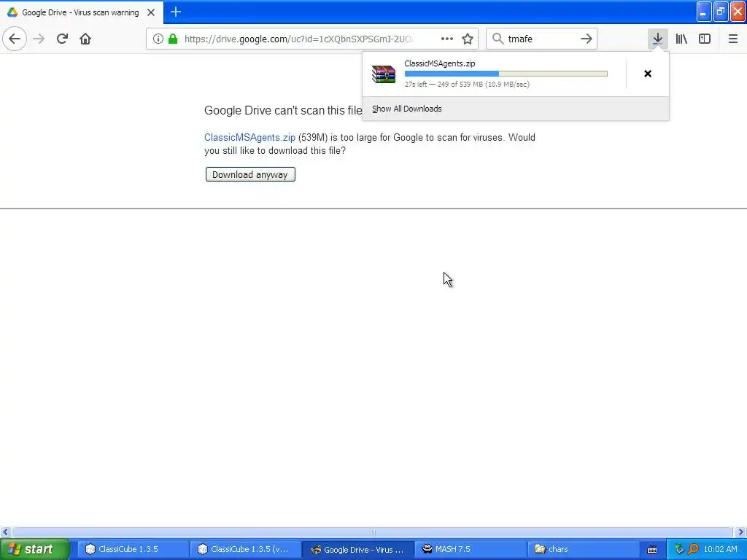
Task: Switch to ClassiCube 1.3.5 taskbar window
Action: coord(132,549)
